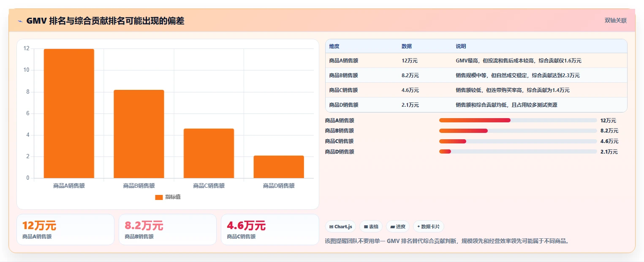
Task: Click the 商品D销售额 x-axis label
Action: (279, 186)
